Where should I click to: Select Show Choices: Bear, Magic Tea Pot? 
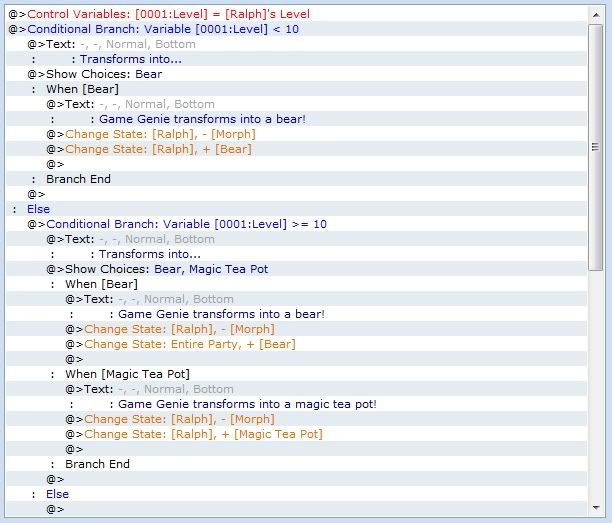[297, 269]
